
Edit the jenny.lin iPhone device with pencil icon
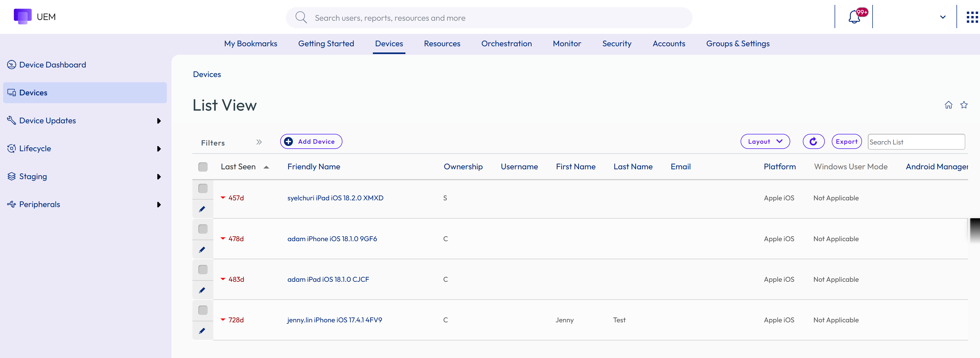tap(202, 331)
